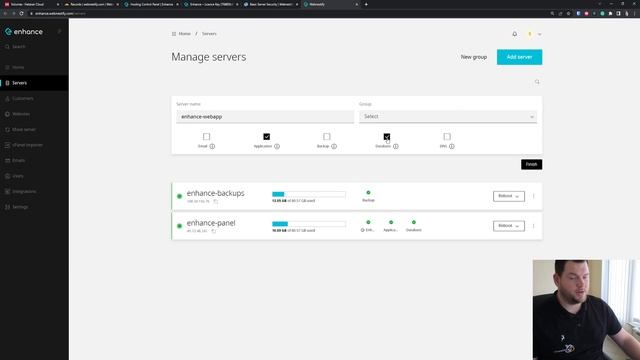
Task: Click enhance-backups disk usage bar
Action: coord(309,194)
